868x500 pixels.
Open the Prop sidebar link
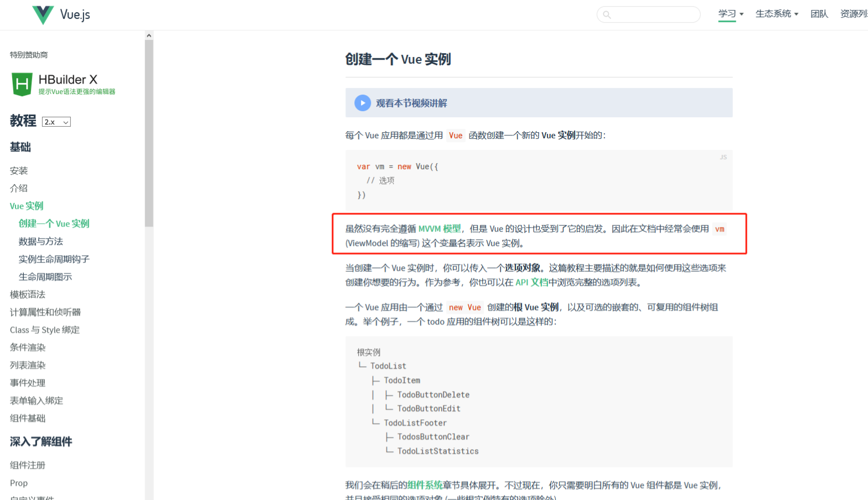[19, 483]
